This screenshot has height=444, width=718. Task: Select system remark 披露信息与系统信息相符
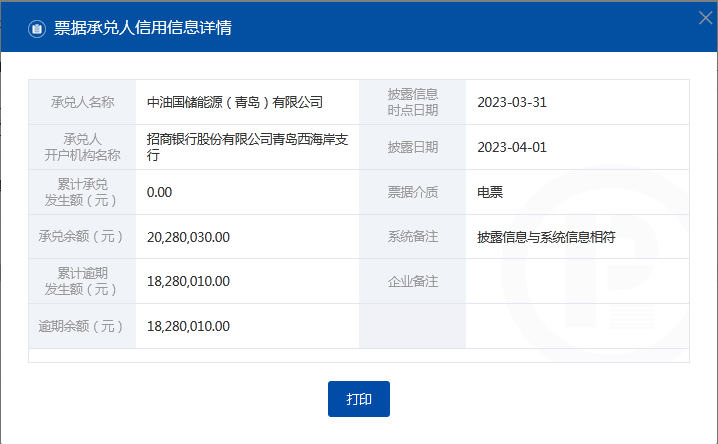click(x=546, y=237)
